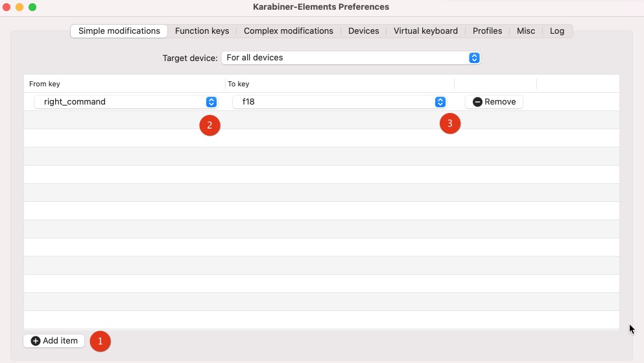Open the f18 To key dropdown

(x=339, y=102)
